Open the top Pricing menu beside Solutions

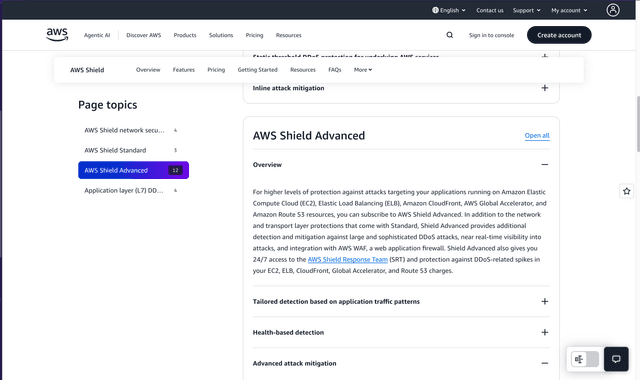[254, 35]
